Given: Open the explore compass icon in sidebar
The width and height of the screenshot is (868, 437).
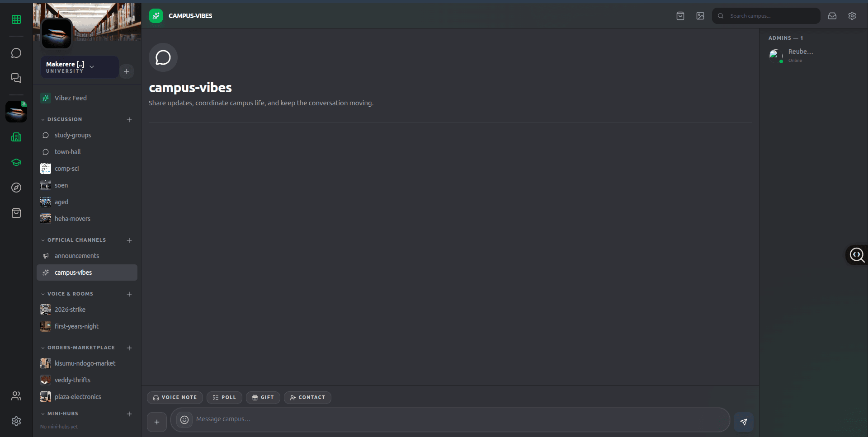Looking at the screenshot, I should 16,188.
